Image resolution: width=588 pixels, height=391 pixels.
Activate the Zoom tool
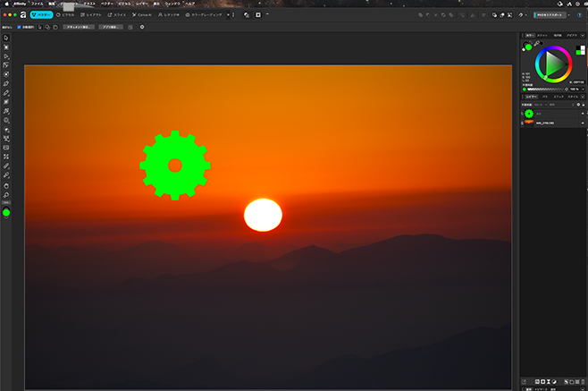(x=6, y=194)
